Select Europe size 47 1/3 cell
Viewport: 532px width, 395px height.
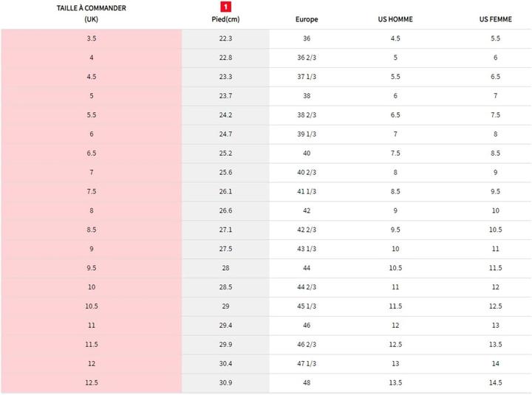pos(307,364)
